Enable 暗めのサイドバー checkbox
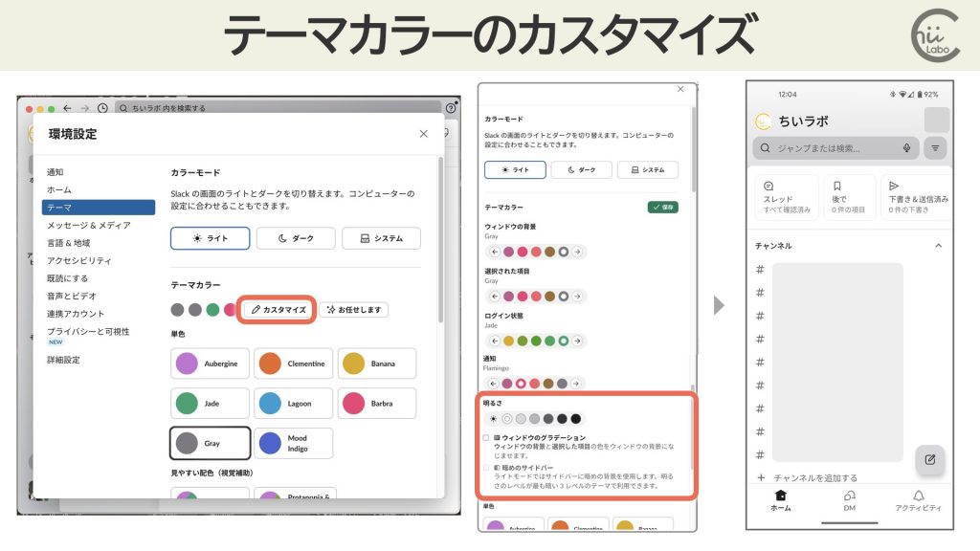Screen dimensions: 980x551 click(x=486, y=468)
